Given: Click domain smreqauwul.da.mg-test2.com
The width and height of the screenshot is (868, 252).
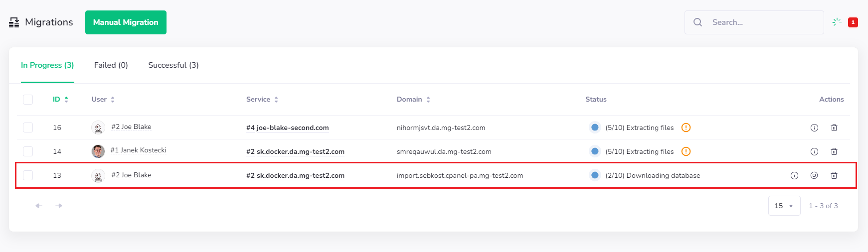Looking at the screenshot, I should coord(444,151).
